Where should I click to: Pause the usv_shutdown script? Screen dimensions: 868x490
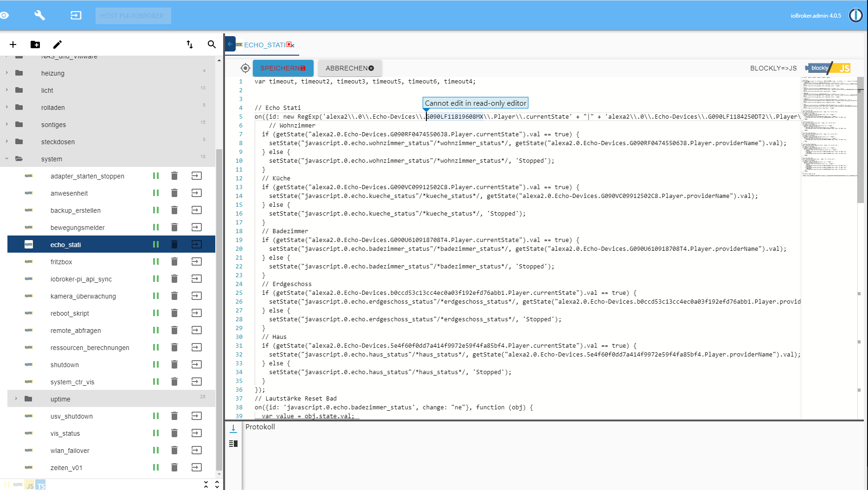pyautogui.click(x=156, y=416)
